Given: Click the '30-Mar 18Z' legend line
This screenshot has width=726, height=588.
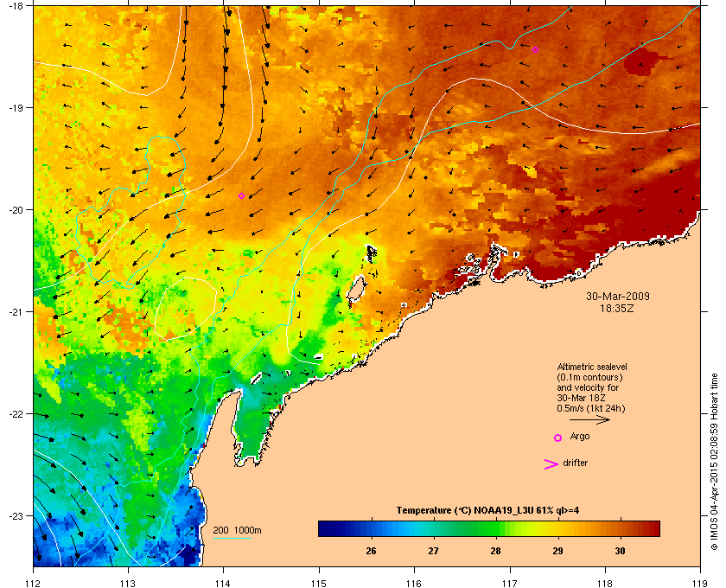Looking at the screenshot, I should pyautogui.click(x=581, y=398).
